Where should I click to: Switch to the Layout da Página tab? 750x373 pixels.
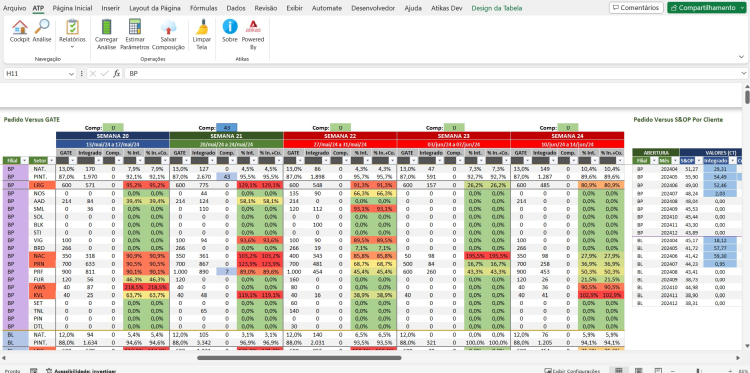[x=155, y=8]
